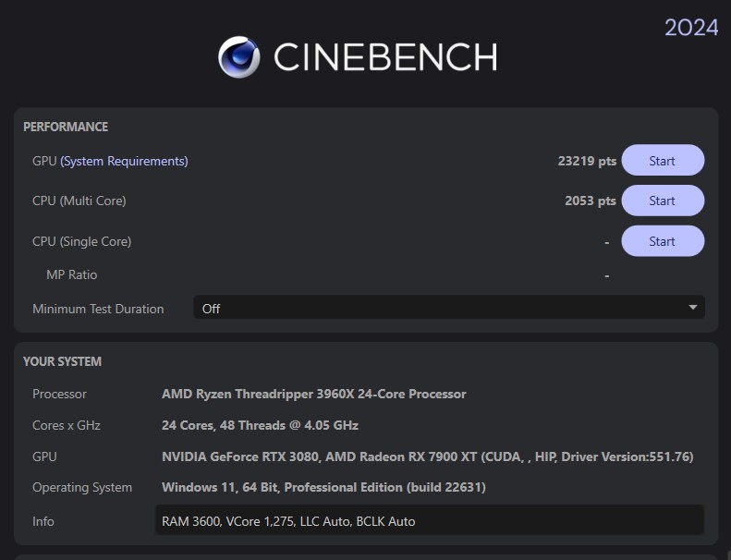
Task: Open the Minimum Test Duration dropdown
Action: [x=448, y=309]
